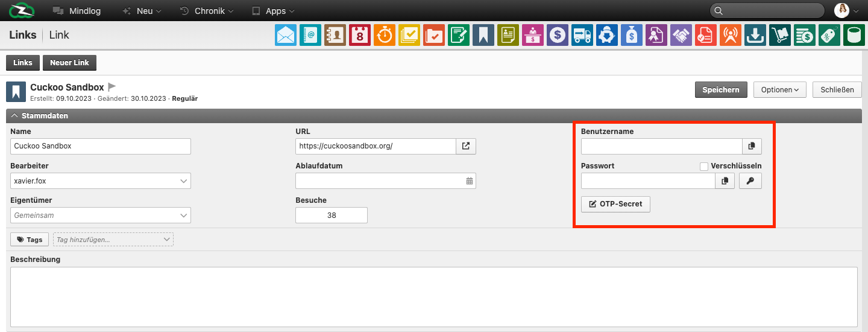Open the orange broadcast antenna icon
Image resolution: width=868 pixels, height=332 pixels.
click(x=731, y=35)
